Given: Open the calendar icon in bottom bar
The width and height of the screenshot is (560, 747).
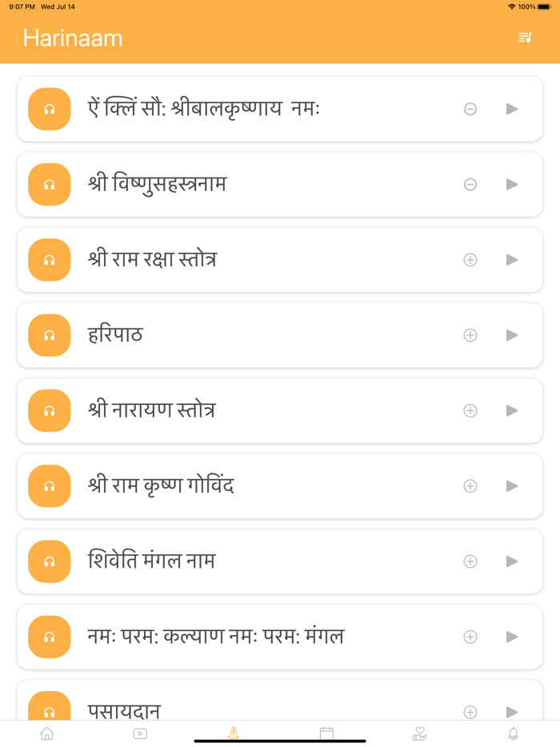Looking at the screenshot, I should click(326, 732).
